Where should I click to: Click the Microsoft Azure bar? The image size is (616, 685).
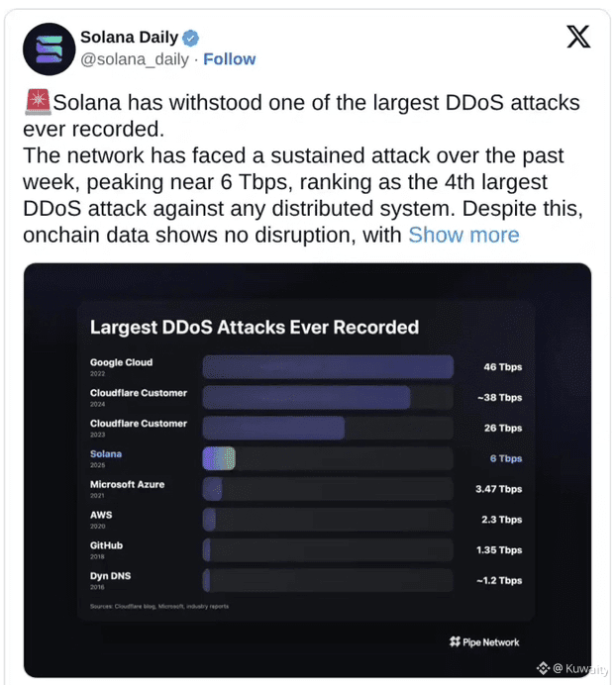[x=213, y=489]
